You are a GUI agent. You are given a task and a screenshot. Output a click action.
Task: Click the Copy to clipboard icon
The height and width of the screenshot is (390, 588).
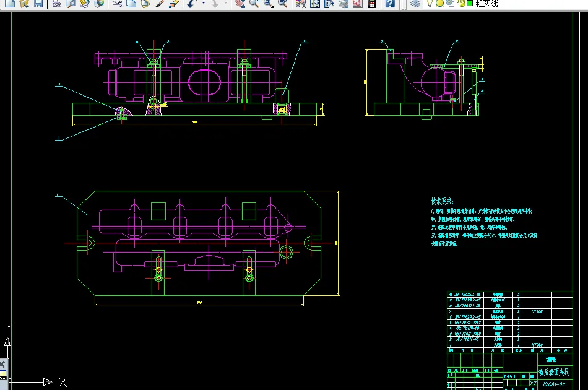pos(131,3)
